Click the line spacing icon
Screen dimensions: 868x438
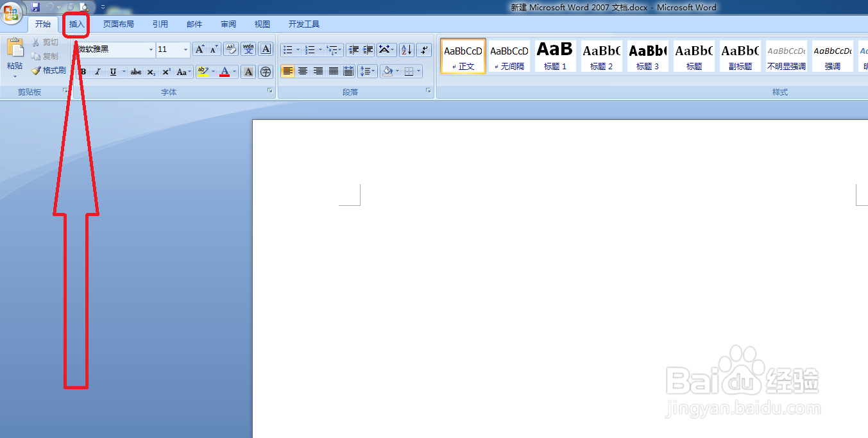pos(364,71)
